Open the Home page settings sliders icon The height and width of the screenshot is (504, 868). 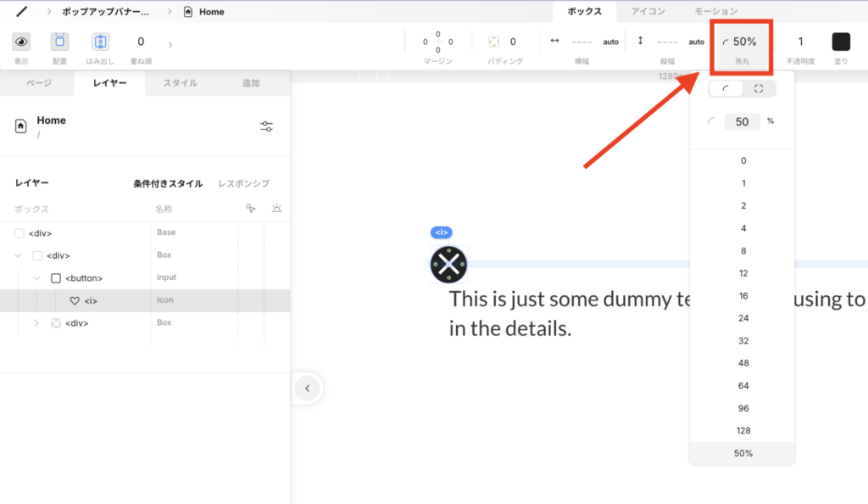coord(266,126)
